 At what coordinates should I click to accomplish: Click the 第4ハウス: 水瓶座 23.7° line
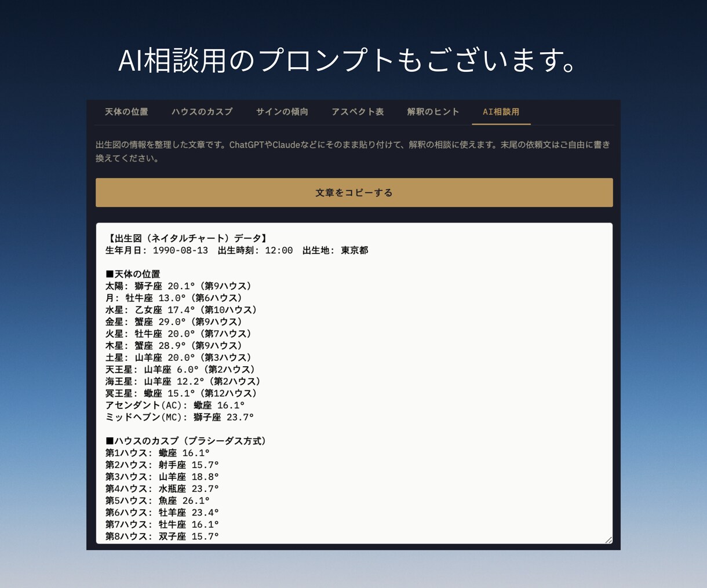point(162,488)
